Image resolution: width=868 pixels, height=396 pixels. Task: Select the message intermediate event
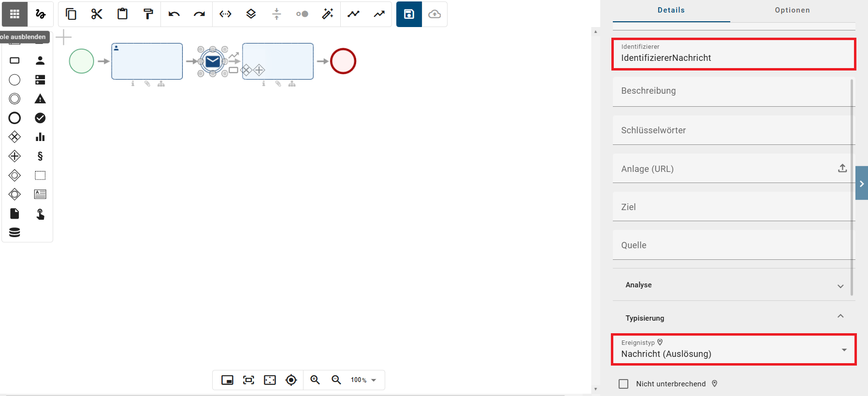pos(213,61)
